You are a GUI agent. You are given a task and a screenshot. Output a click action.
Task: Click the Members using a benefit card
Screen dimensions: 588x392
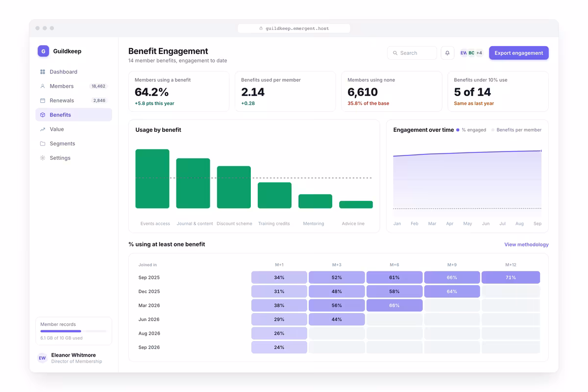tap(179, 92)
